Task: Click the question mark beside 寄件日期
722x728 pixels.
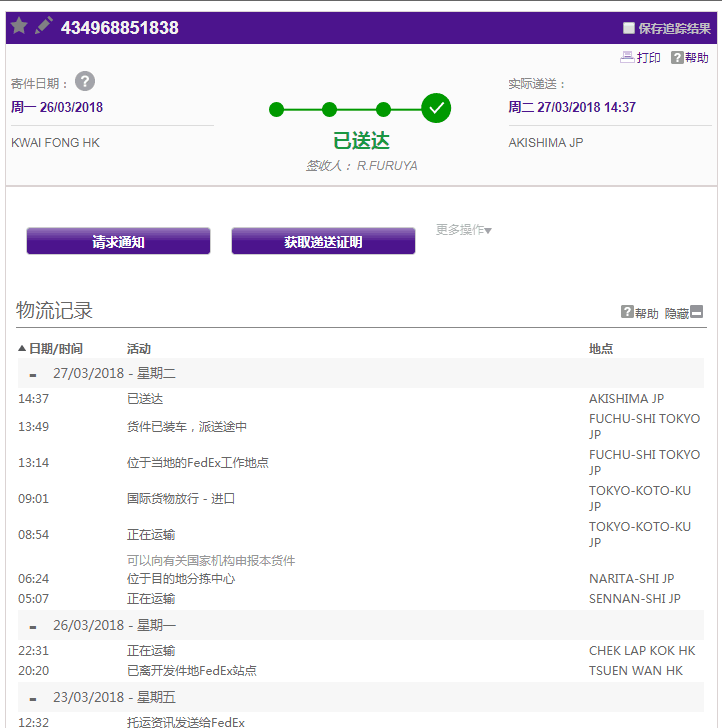Action: [x=85, y=82]
